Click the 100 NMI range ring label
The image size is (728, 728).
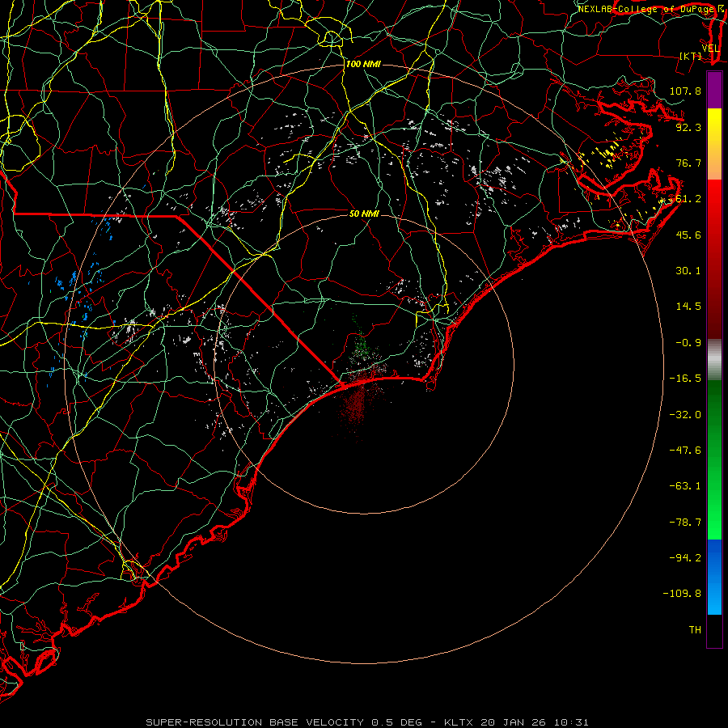tap(363, 64)
